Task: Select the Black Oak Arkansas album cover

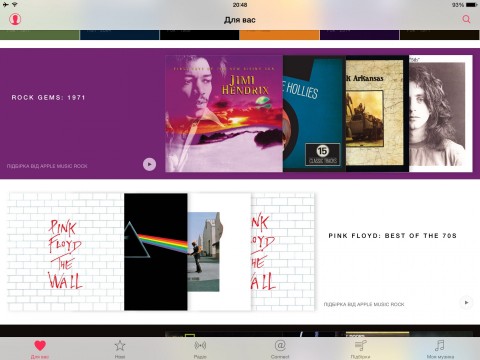Action: [377, 113]
